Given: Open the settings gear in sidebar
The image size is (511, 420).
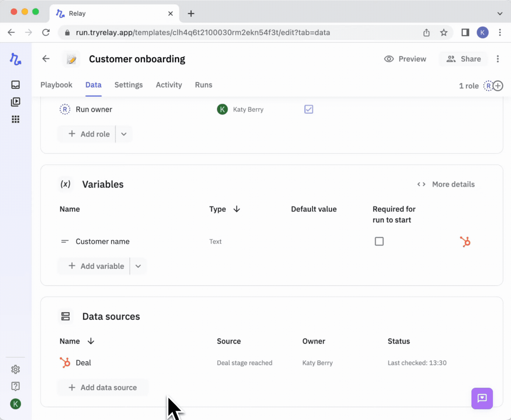Looking at the screenshot, I should point(15,369).
